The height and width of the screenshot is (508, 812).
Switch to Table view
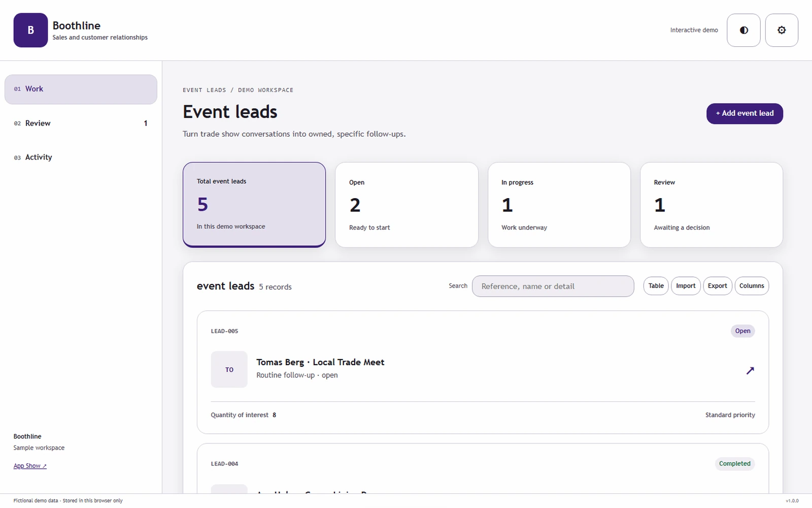(656, 286)
